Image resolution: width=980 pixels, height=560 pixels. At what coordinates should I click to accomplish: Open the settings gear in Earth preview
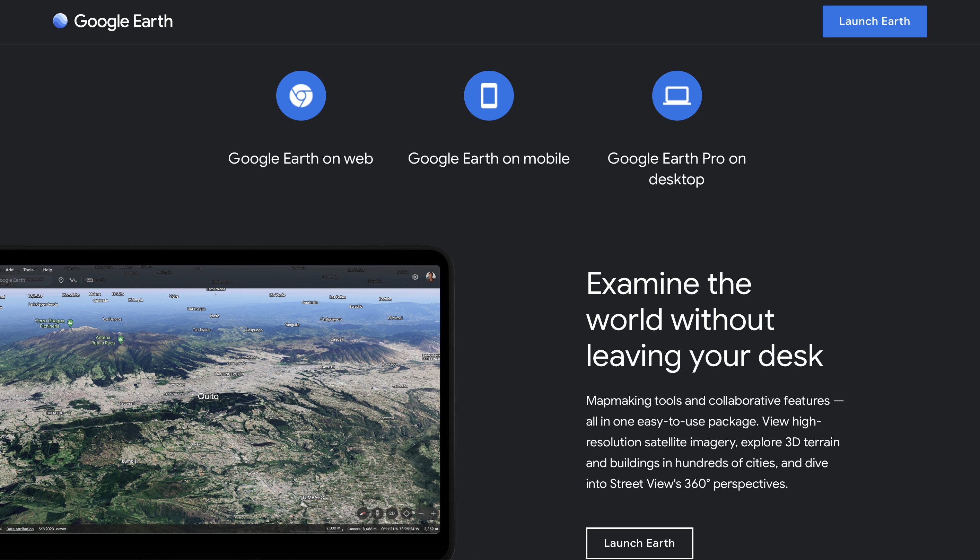click(415, 277)
